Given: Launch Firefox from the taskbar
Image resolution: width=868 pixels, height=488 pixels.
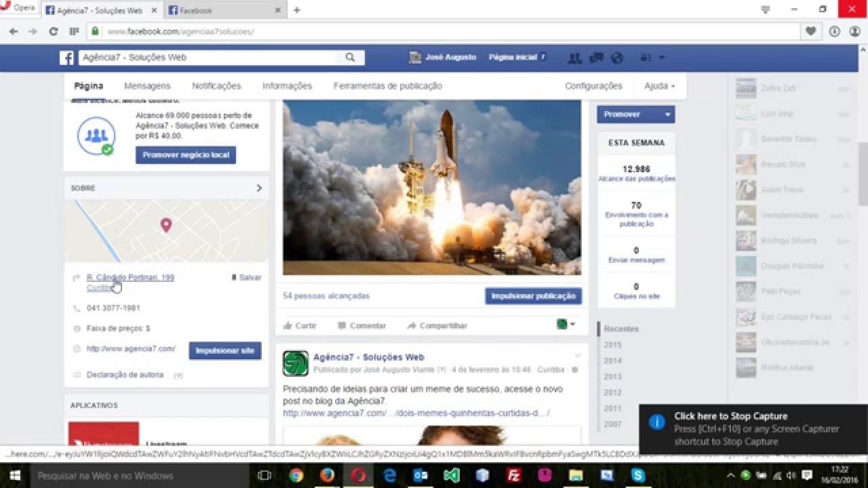Looking at the screenshot, I should (328, 476).
